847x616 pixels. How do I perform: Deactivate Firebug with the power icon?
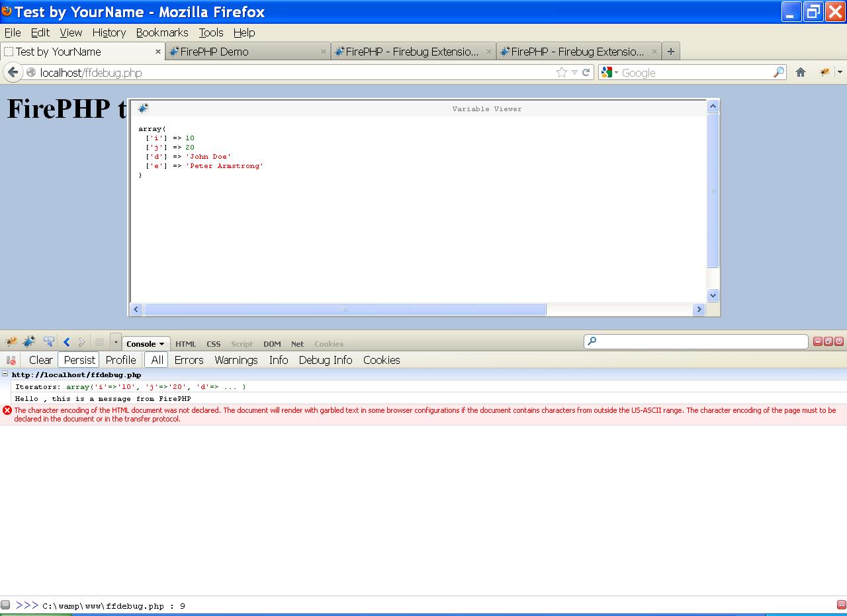pos(839,341)
